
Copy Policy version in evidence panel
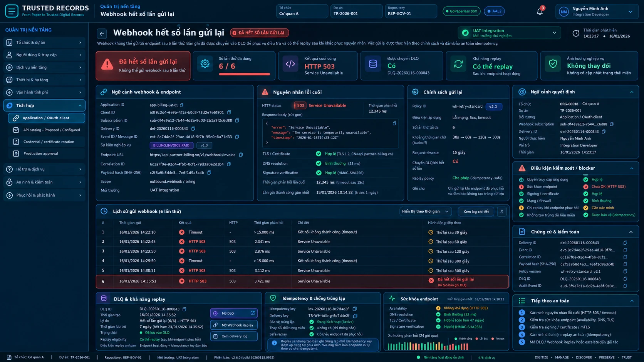click(x=625, y=271)
